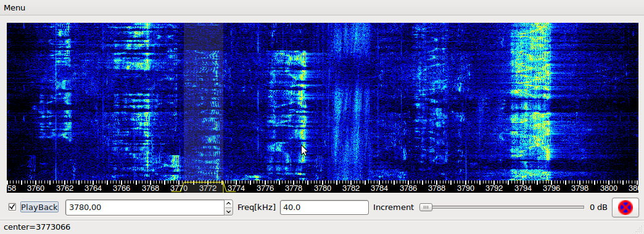The image size is (644, 234).
Task: Click the 3780 mark on the frequency scale
Action: coord(323,188)
